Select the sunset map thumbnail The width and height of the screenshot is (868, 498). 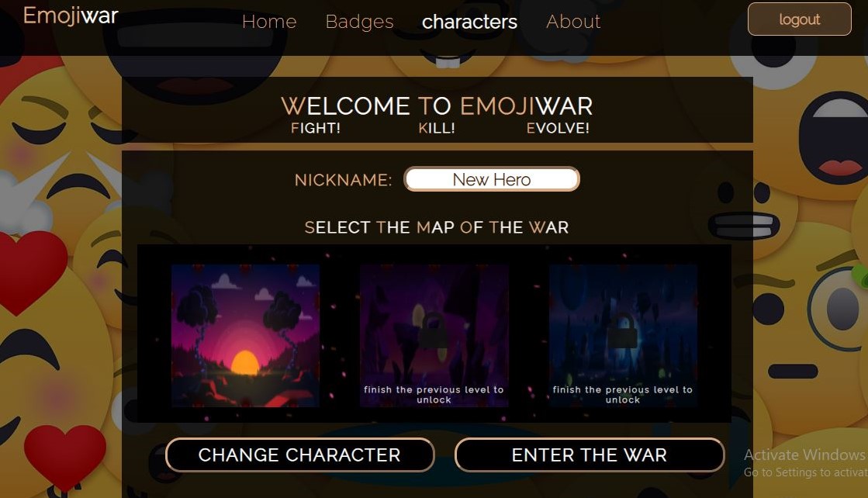pyautogui.click(x=245, y=335)
